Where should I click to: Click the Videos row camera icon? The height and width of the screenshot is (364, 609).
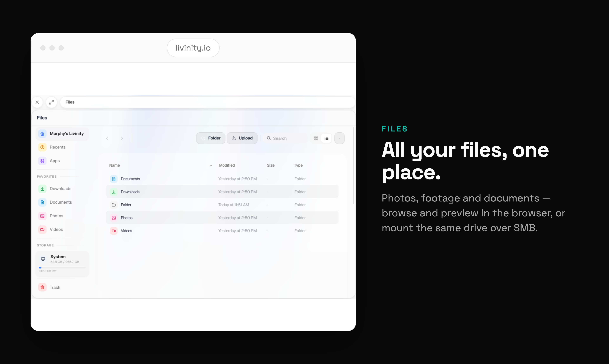[x=114, y=231]
